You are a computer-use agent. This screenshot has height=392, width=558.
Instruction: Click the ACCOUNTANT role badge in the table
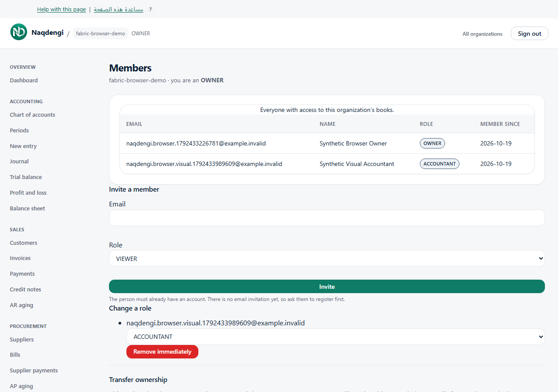(x=439, y=164)
